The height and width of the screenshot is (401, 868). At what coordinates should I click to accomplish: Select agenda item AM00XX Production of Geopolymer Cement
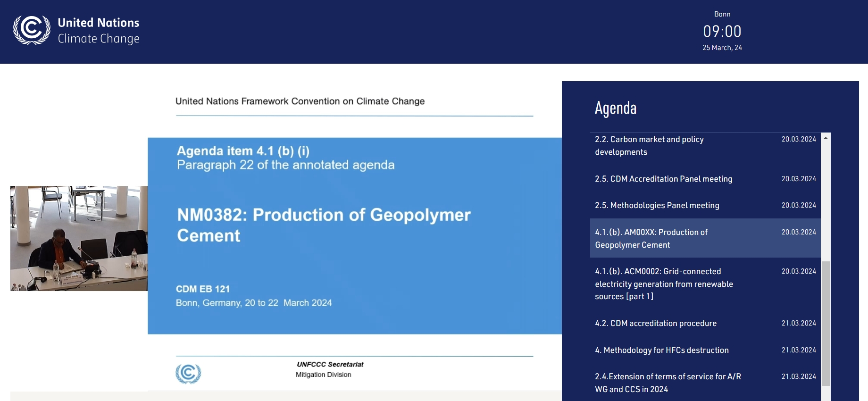(705, 238)
